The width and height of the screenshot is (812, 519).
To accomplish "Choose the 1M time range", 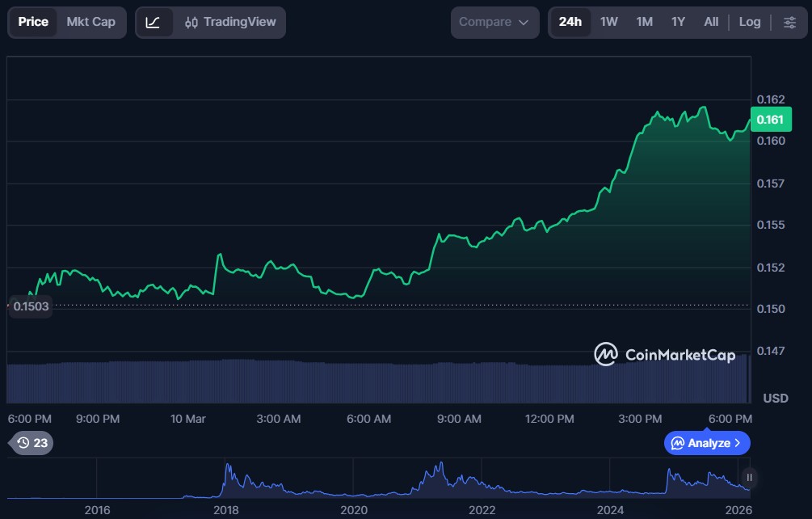I will pyautogui.click(x=644, y=22).
